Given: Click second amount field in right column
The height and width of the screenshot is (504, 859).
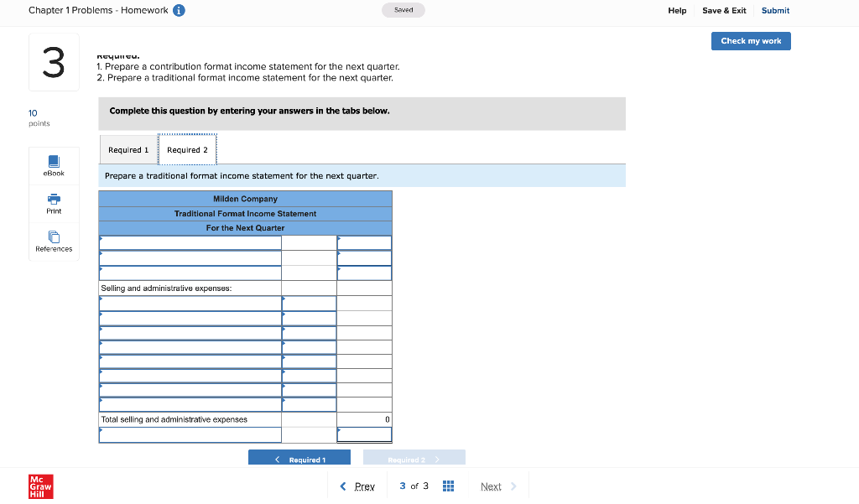Looking at the screenshot, I should 364,258.
